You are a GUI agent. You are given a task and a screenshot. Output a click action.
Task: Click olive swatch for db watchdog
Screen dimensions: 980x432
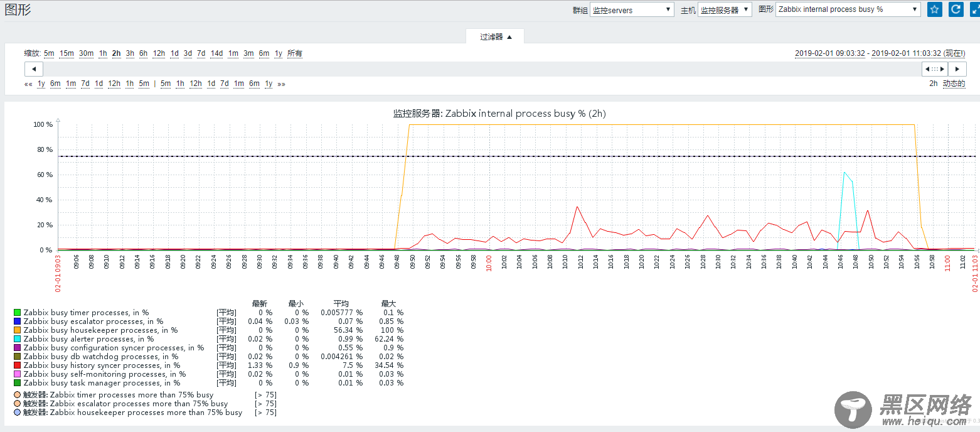pos(17,357)
